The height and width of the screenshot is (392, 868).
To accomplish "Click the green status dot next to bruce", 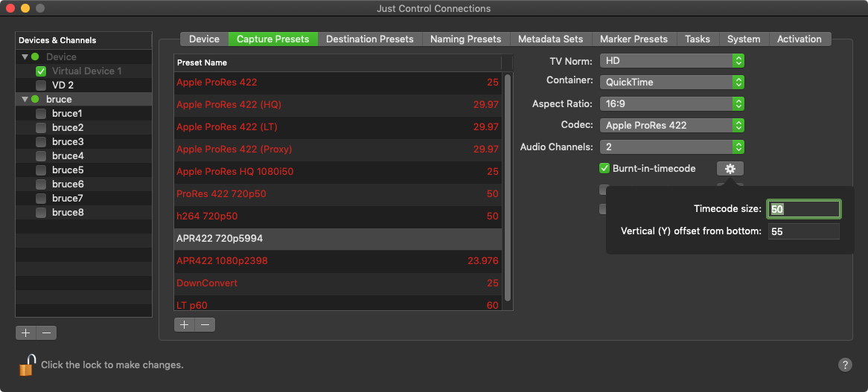I will pyautogui.click(x=36, y=99).
